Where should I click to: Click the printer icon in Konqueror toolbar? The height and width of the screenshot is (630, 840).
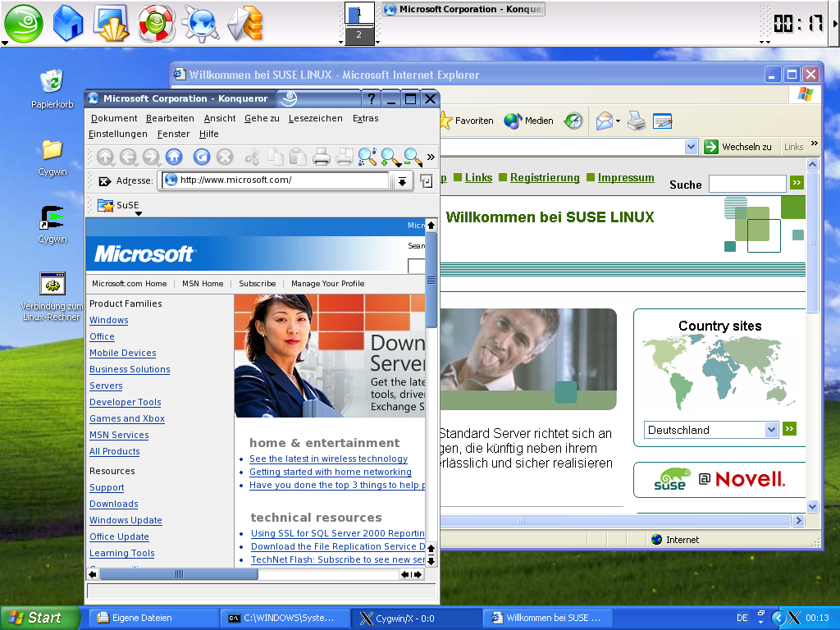322,157
